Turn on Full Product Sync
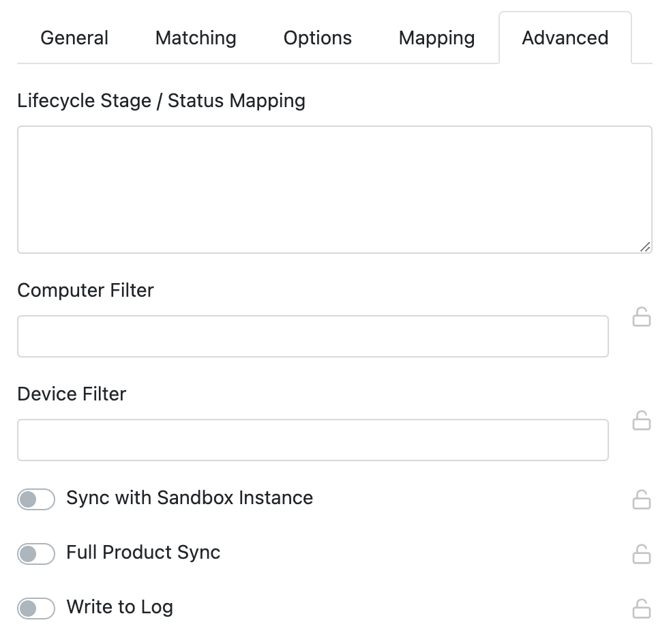Image resolution: width=671 pixels, height=644 pixels. click(35, 553)
